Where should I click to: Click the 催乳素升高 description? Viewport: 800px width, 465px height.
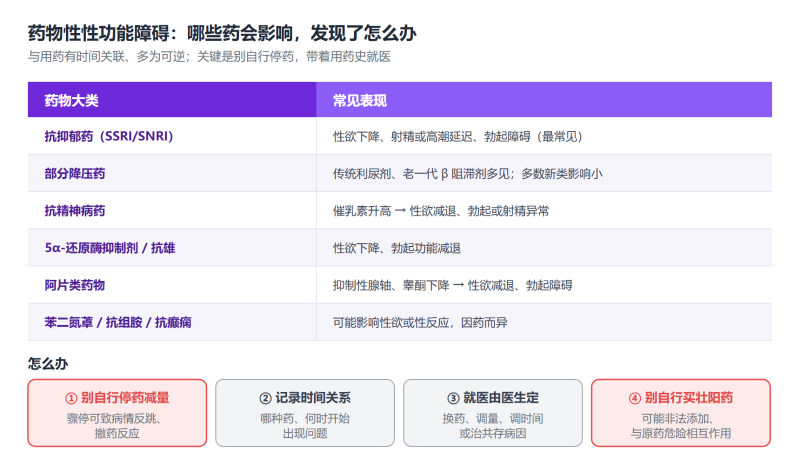441,211
